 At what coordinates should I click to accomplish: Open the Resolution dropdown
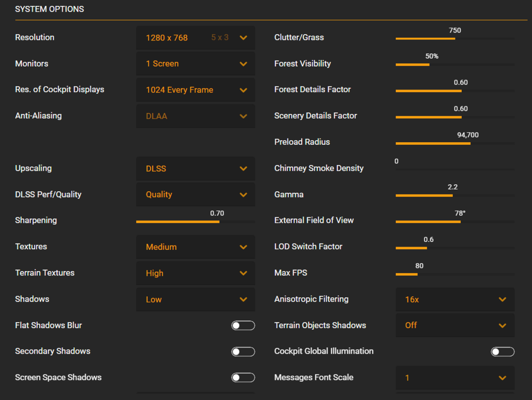pyautogui.click(x=195, y=38)
